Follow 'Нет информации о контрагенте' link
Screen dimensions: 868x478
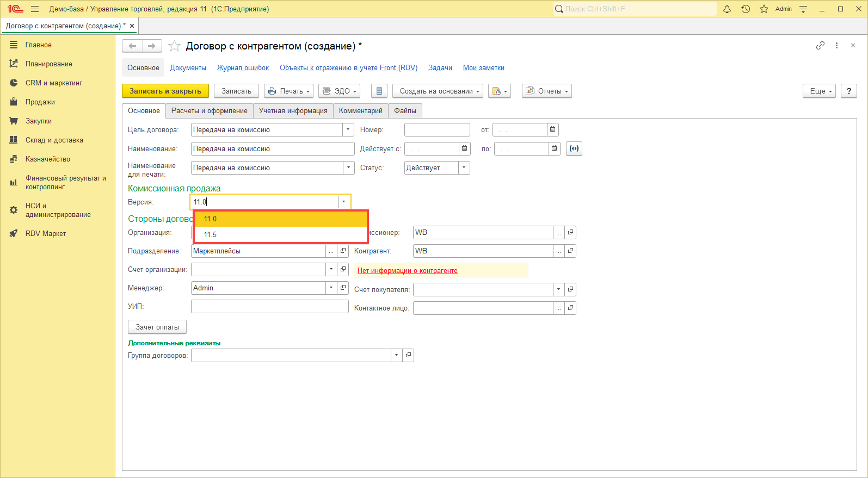tap(407, 271)
